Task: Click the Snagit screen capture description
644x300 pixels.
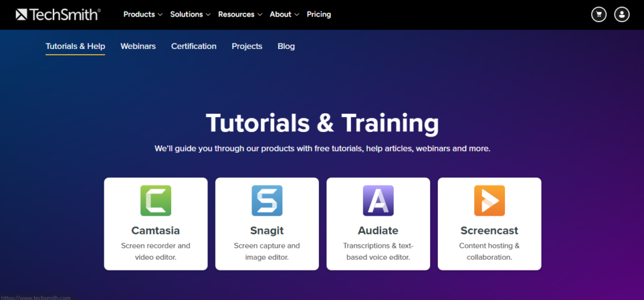Action: 267,251
